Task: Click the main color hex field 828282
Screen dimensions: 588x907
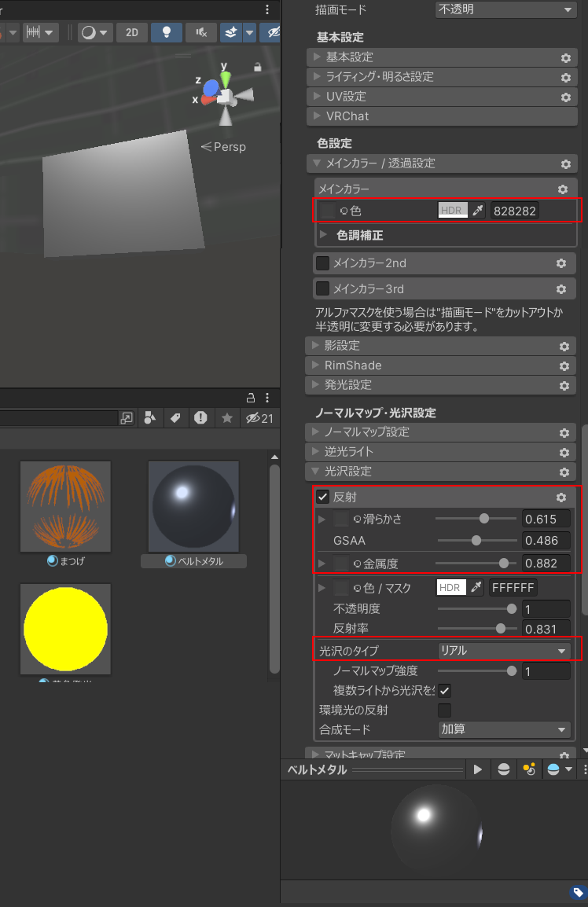Action: tap(515, 211)
